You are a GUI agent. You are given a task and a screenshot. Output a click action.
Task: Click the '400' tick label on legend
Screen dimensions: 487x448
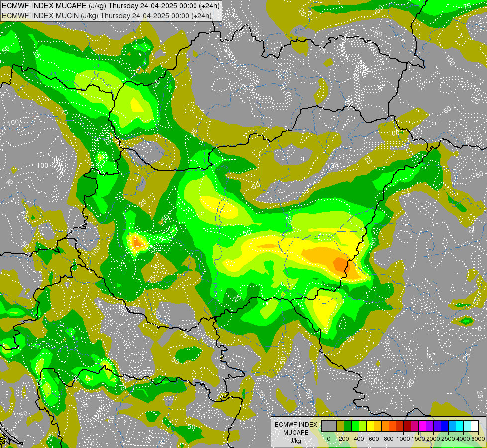[359, 439]
